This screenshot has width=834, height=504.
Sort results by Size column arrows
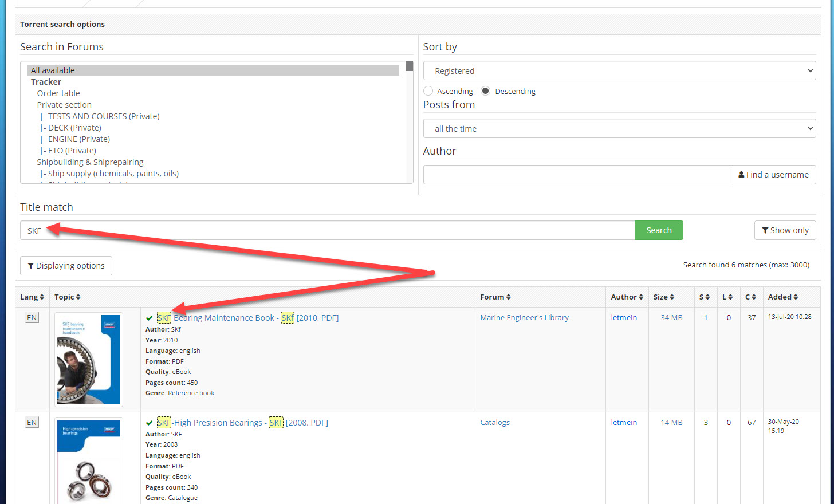[672, 297]
